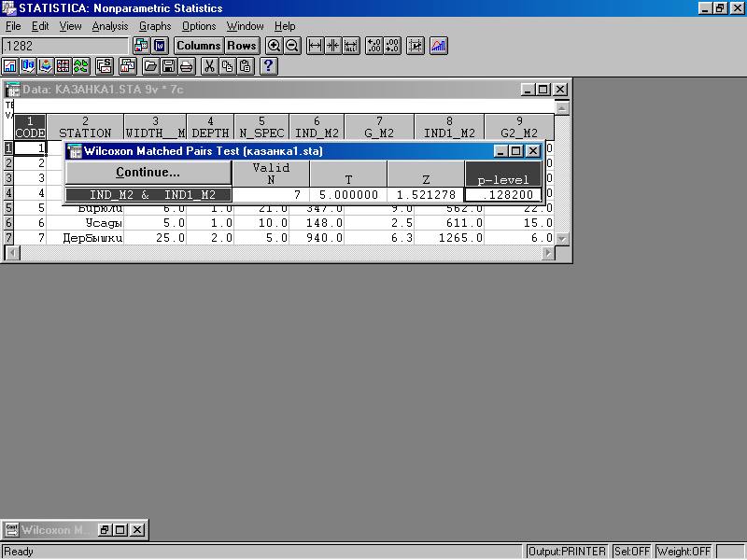Viewport: 747px width, 560px height.
Task: Click the recalculate/marked cells toolbar icon
Action: [416, 46]
